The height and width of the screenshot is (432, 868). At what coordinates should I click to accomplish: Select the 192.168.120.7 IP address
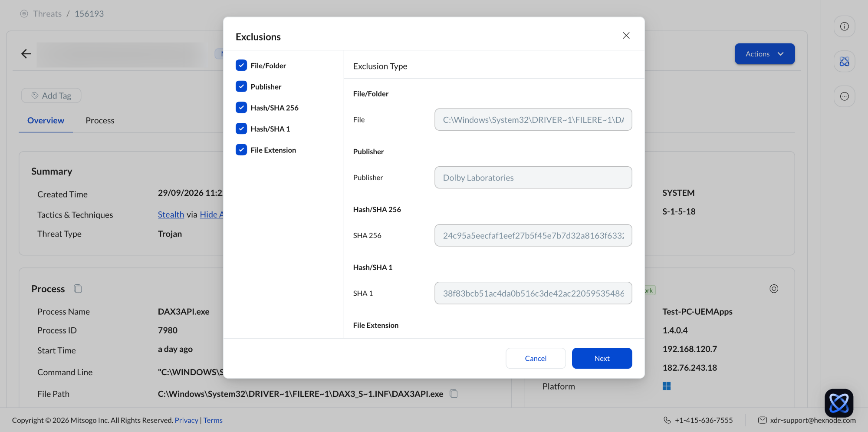point(690,349)
